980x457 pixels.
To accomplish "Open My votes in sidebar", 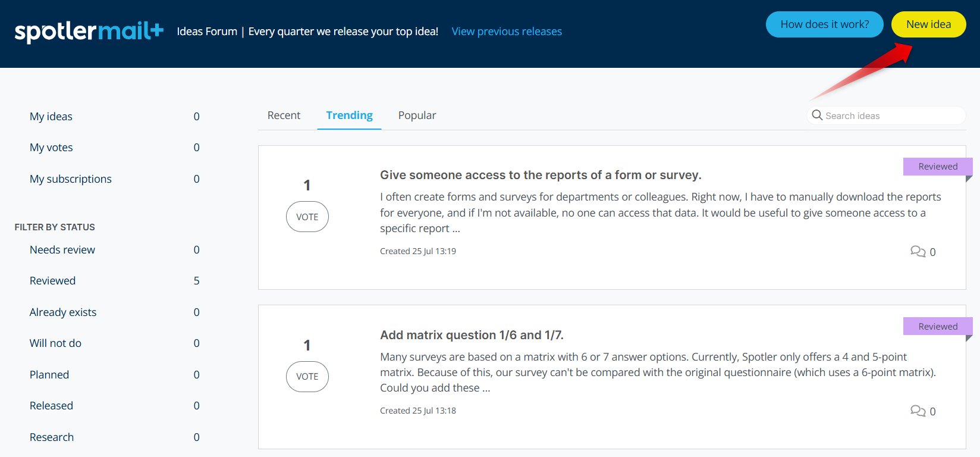I will (x=51, y=148).
